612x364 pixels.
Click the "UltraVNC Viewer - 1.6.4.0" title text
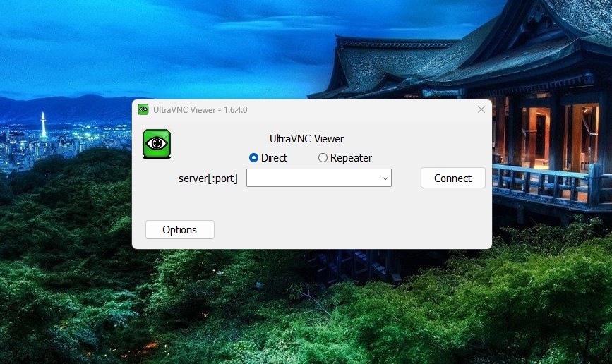pyautogui.click(x=200, y=110)
